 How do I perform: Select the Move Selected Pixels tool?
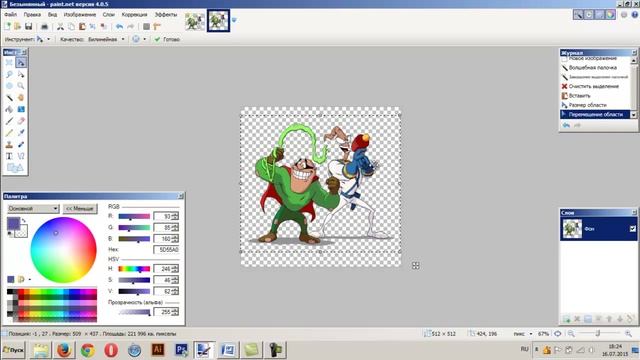(x=21, y=62)
